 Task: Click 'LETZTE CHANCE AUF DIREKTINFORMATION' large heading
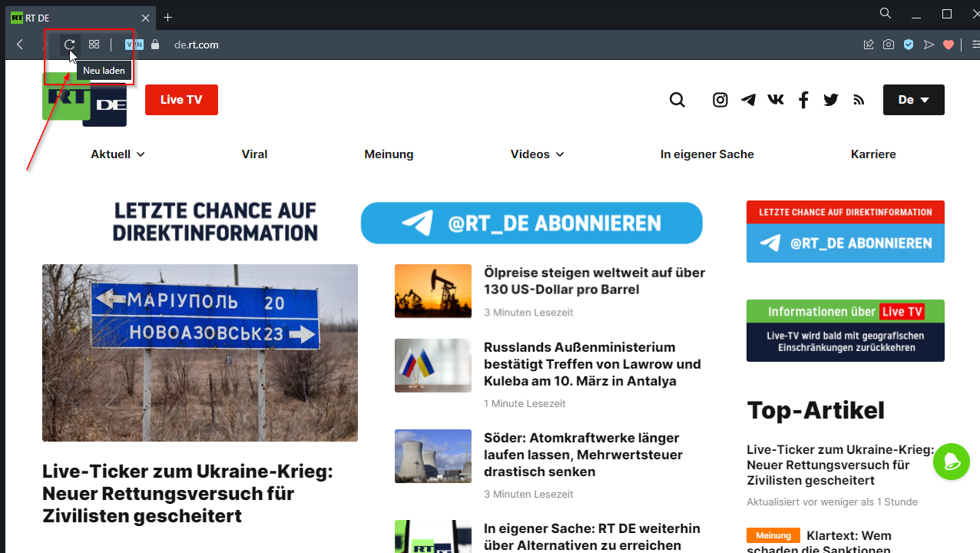[215, 221]
